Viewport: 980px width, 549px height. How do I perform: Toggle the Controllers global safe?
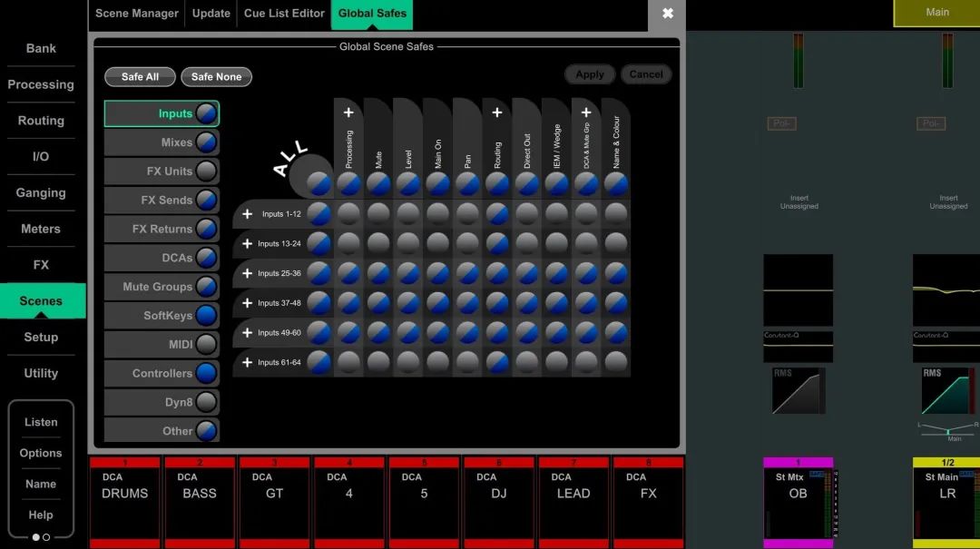pyautogui.click(x=207, y=373)
